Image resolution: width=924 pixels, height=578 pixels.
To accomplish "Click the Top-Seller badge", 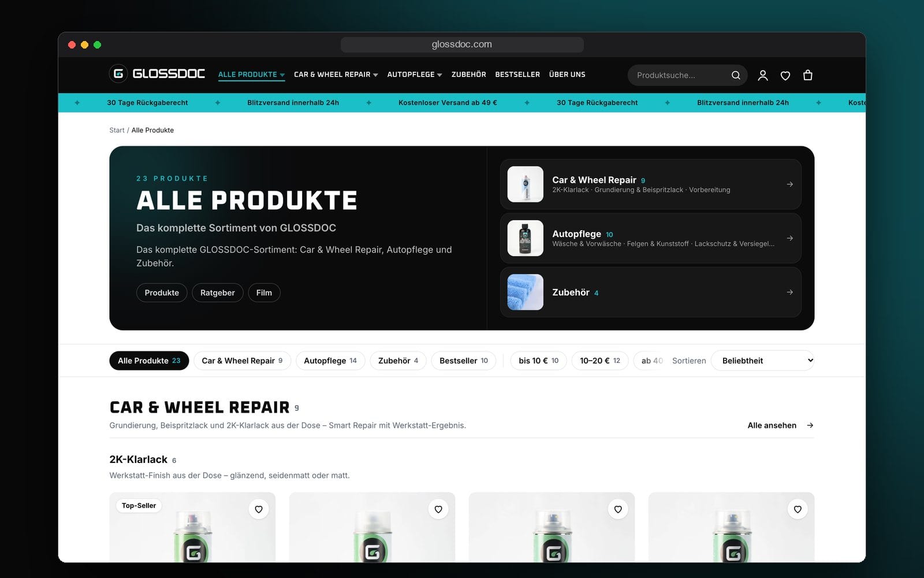I will pyautogui.click(x=139, y=506).
